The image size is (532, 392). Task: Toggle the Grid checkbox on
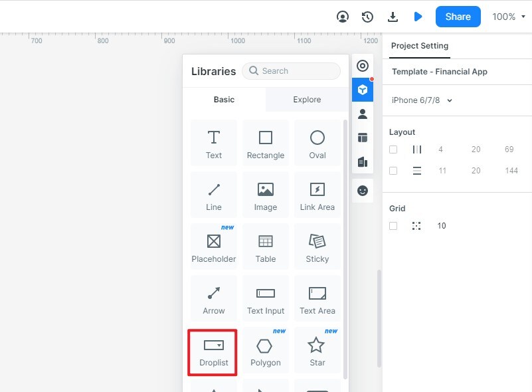tap(393, 225)
